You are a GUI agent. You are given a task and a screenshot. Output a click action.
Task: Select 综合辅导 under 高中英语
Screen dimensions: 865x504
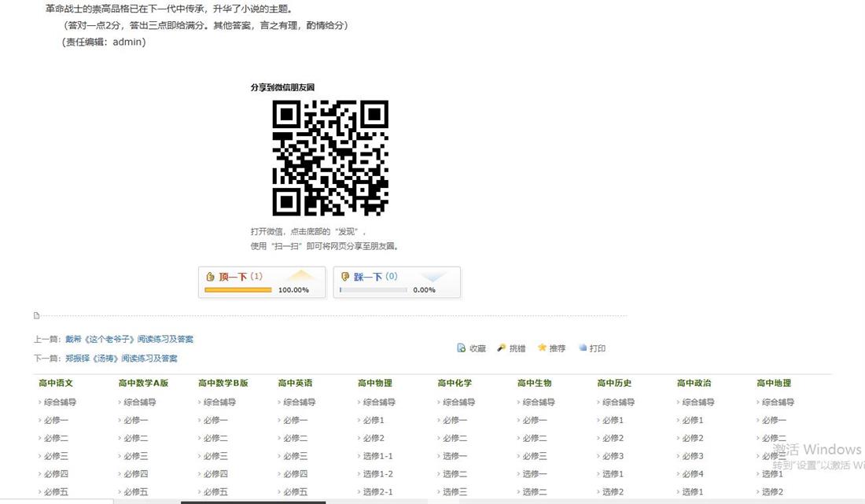pyautogui.click(x=299, y=402)
